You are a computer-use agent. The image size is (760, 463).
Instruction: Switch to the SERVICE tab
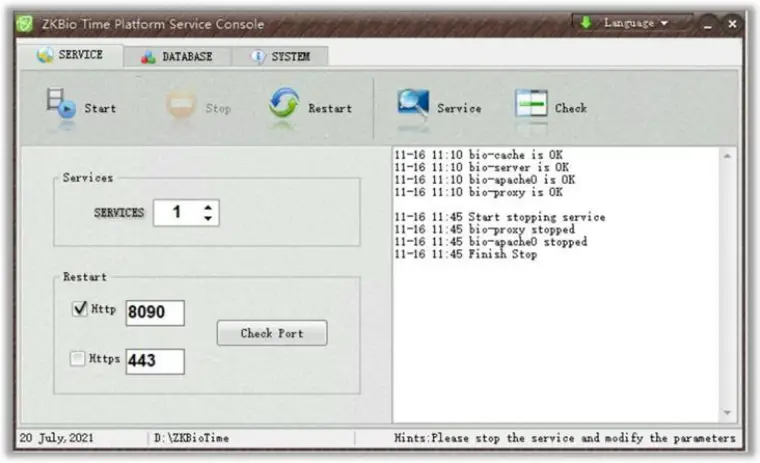click(x=70, y=55)
